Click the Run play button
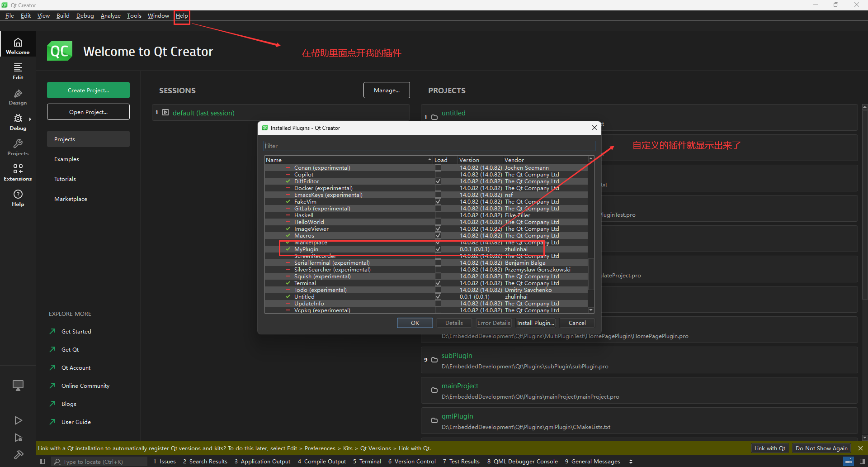Image resolution: width=868 pixels, height=467 pixels. [18, 420]
